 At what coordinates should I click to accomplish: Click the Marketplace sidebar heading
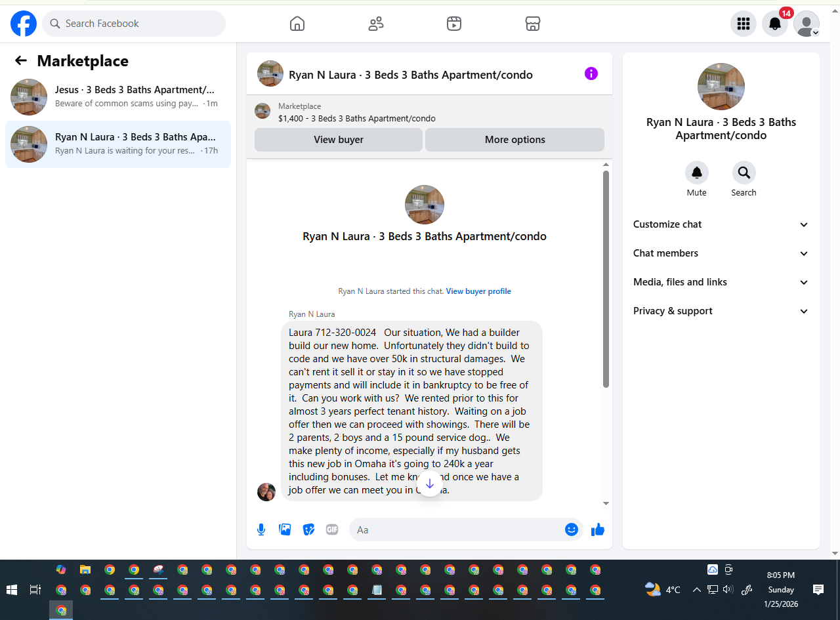(x=83, y=61)
